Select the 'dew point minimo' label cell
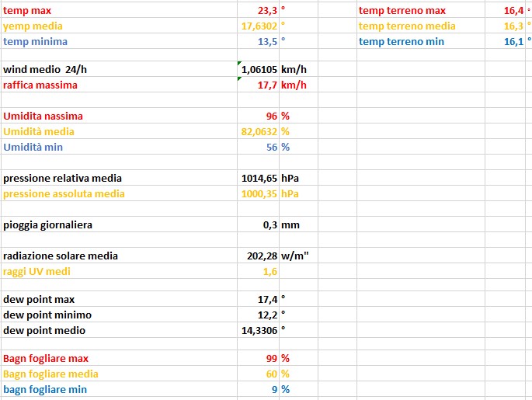This screenshot has width=532, height=400. click(x=47, y=315)
